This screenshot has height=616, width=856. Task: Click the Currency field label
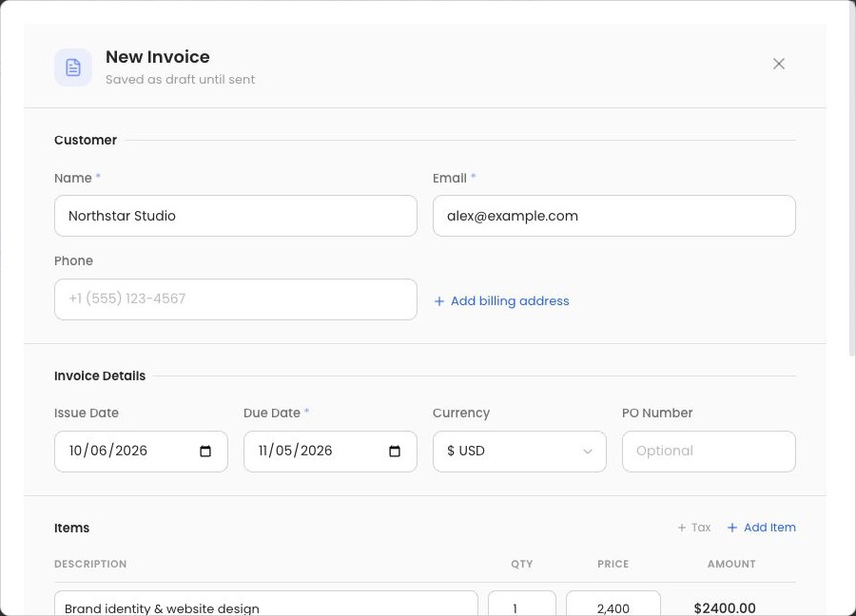461,413
